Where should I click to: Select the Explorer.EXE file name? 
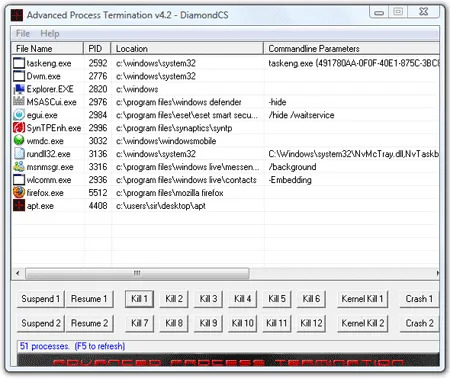pyautogui.click(x=50, y=89)
